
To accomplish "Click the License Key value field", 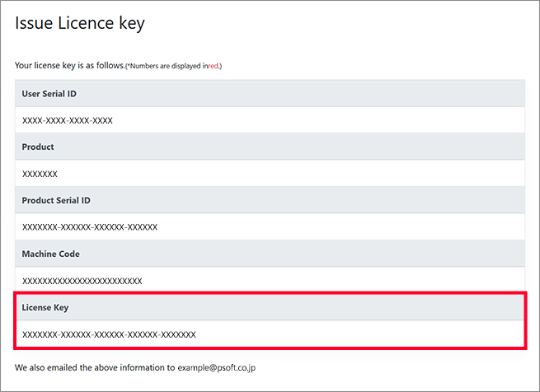I will (x=109, y=334).
